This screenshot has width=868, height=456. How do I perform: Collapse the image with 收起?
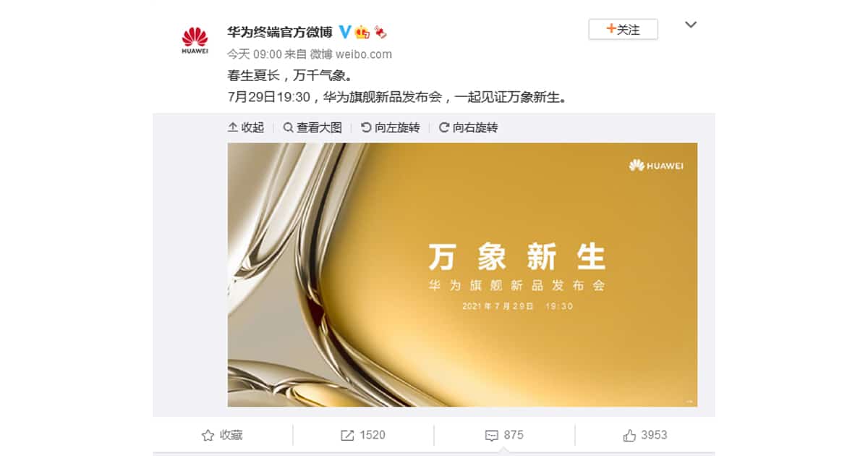pos(246,127)
